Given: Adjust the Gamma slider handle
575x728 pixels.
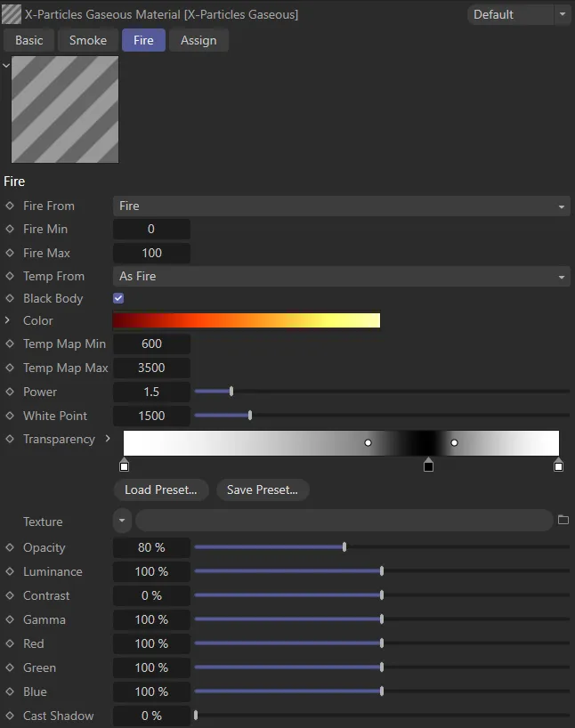Looking at the screenshot, I should pyautogui.click(x=381, y=619).
